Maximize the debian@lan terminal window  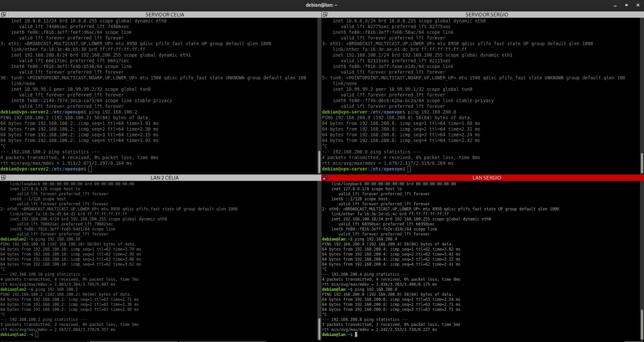pos(626,5)
